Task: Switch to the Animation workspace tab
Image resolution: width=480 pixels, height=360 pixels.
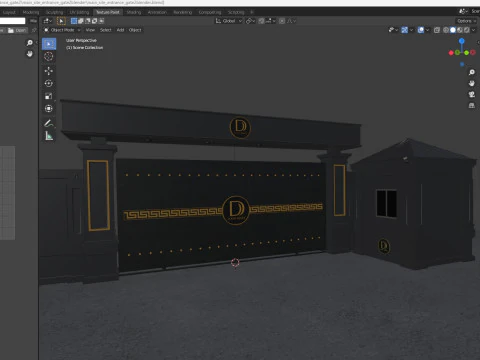Action: [x=157, y=12]
